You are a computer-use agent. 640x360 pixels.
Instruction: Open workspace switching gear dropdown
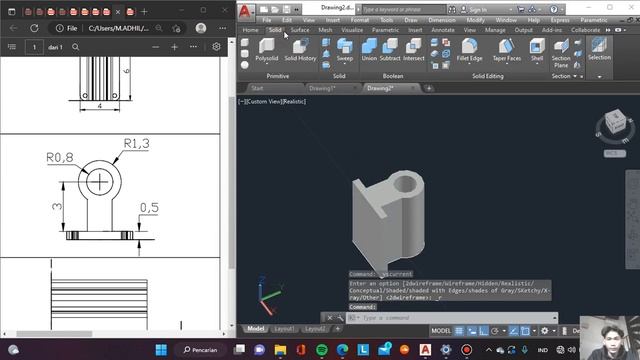(x=553, y=331)
